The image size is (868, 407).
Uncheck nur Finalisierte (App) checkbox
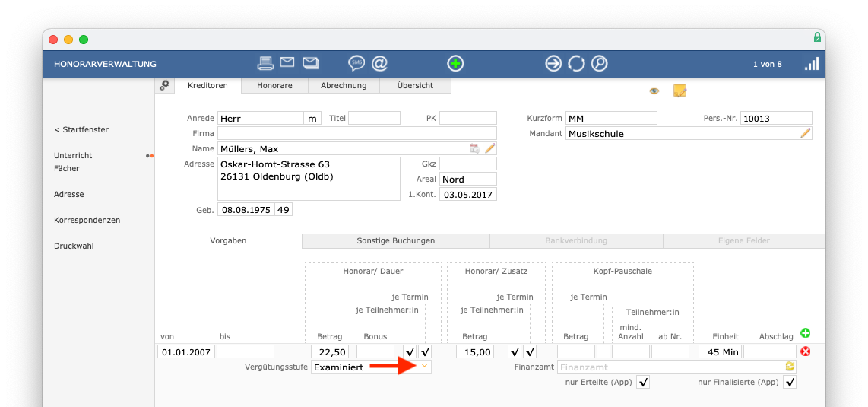pos(790,382)
